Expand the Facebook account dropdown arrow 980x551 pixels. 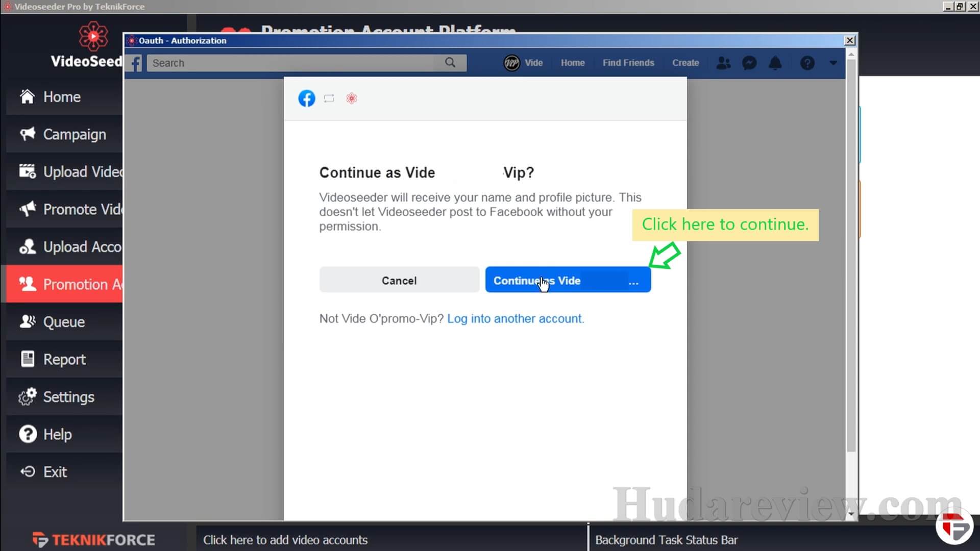point(833,63)
